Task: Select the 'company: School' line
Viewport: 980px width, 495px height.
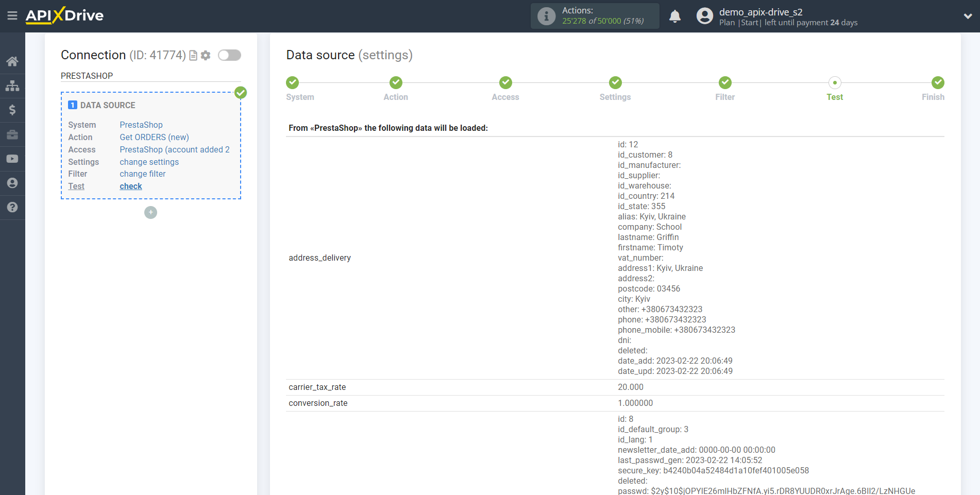Action: (650, 227)
